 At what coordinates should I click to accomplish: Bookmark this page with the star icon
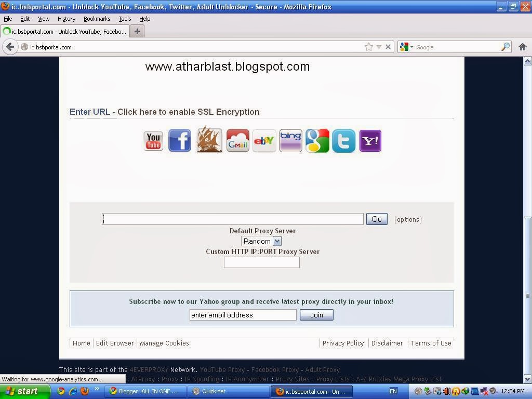point(368,47)
